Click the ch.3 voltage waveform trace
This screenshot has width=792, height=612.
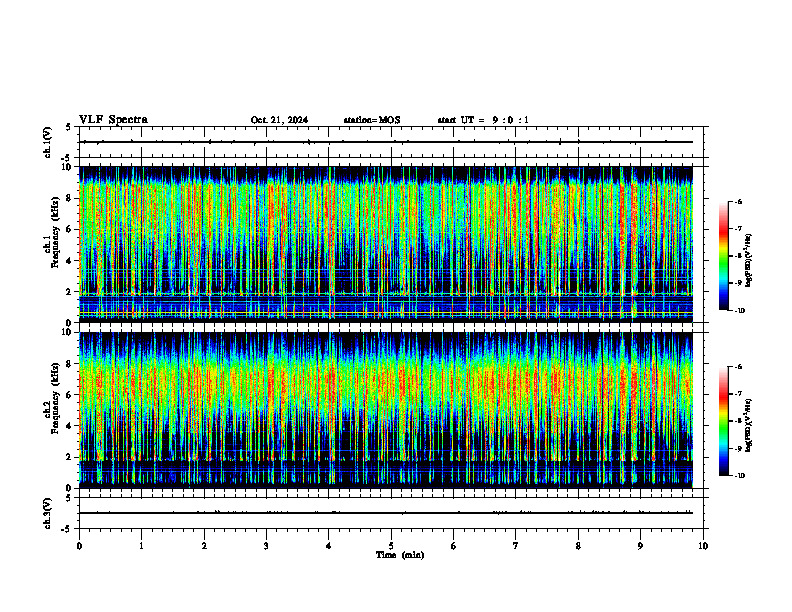pyautogui.click(x=386, y=513)
